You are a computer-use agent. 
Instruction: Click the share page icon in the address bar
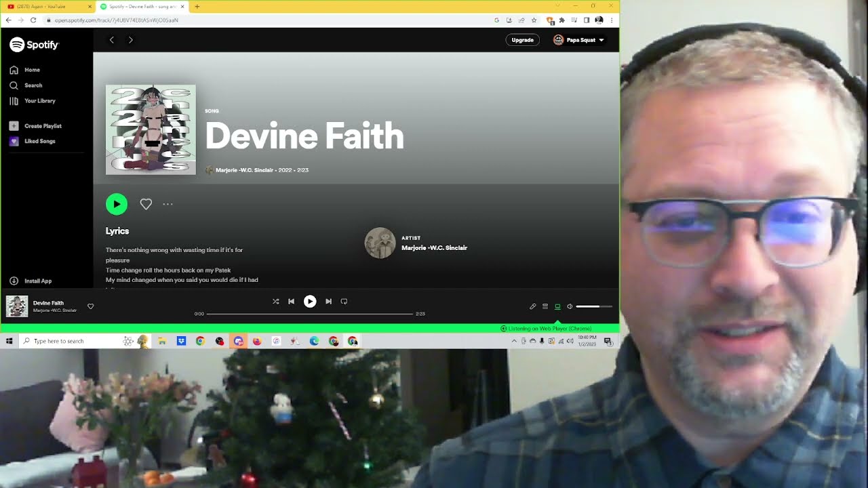coord(521,20)
